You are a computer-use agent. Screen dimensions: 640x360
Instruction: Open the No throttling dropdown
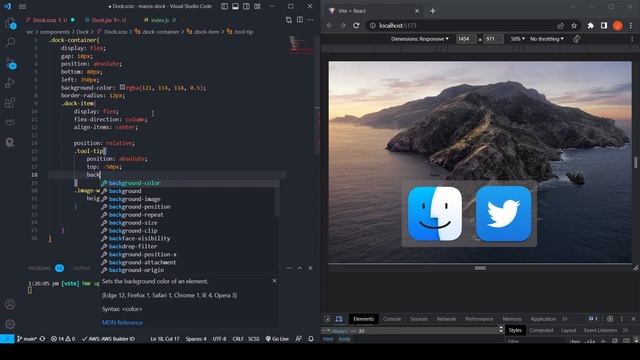click(x=547, y=39)
